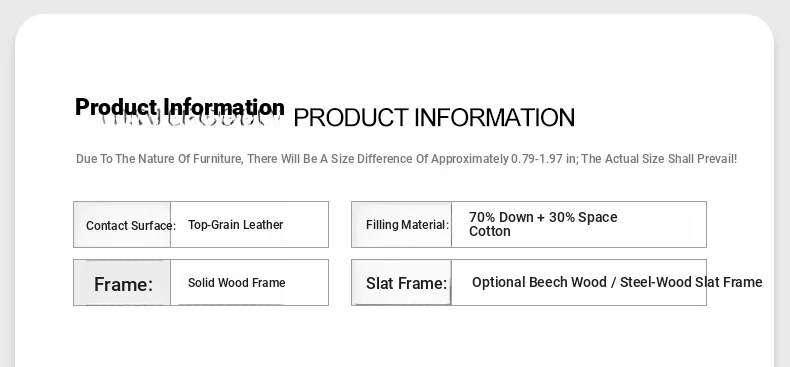Click the bold "Product Information" heading

tap(180, 107)
